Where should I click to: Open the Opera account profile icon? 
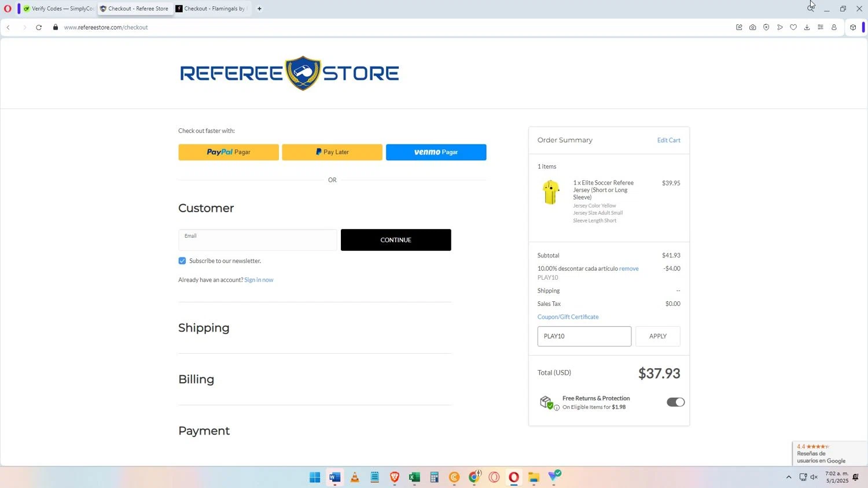click(x=834, y=27)
